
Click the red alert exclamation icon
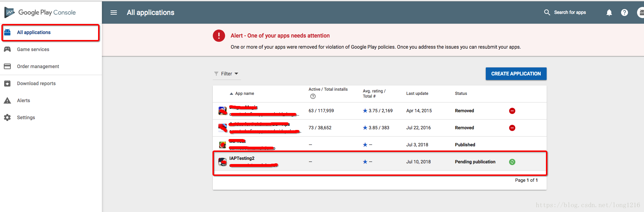(x=219, y=35)
